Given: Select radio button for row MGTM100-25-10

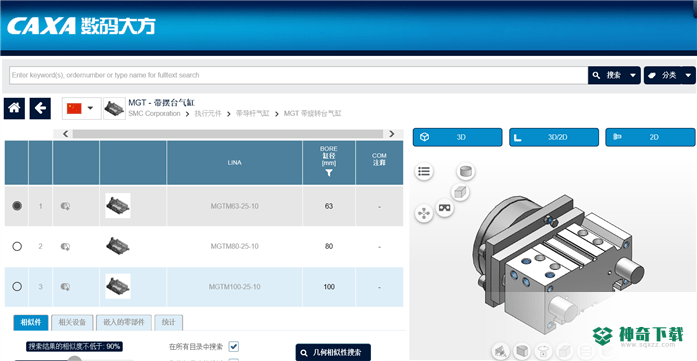Looking at the screenshot, I should click(x=17, y=287).
